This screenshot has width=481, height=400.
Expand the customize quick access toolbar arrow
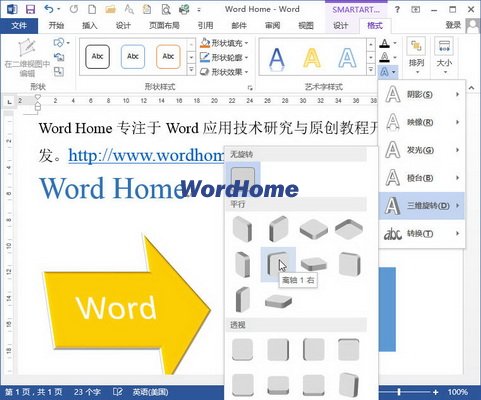click(x=199, y=10)
